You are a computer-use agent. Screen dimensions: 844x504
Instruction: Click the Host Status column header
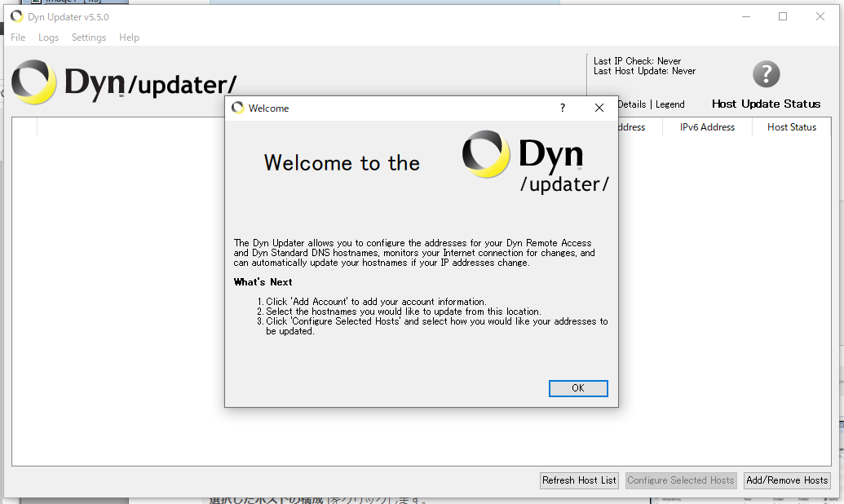pyautogui.click(x=792, y=127)
